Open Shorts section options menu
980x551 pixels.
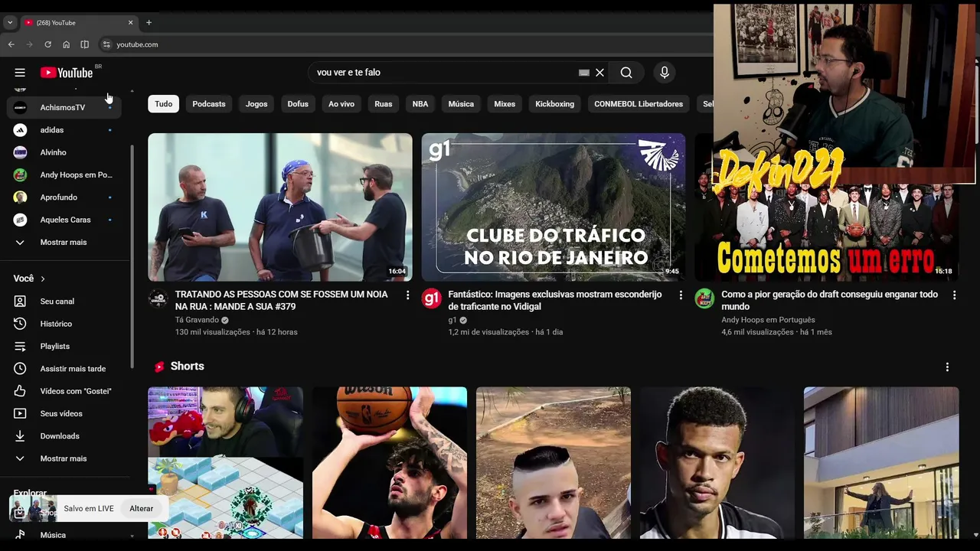click(947, 367)
